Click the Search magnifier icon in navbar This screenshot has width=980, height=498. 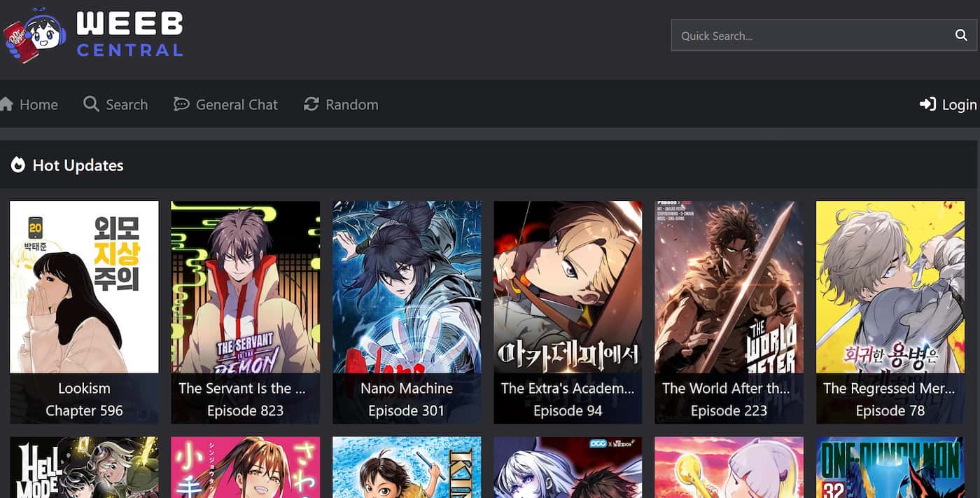click(91, 104)
